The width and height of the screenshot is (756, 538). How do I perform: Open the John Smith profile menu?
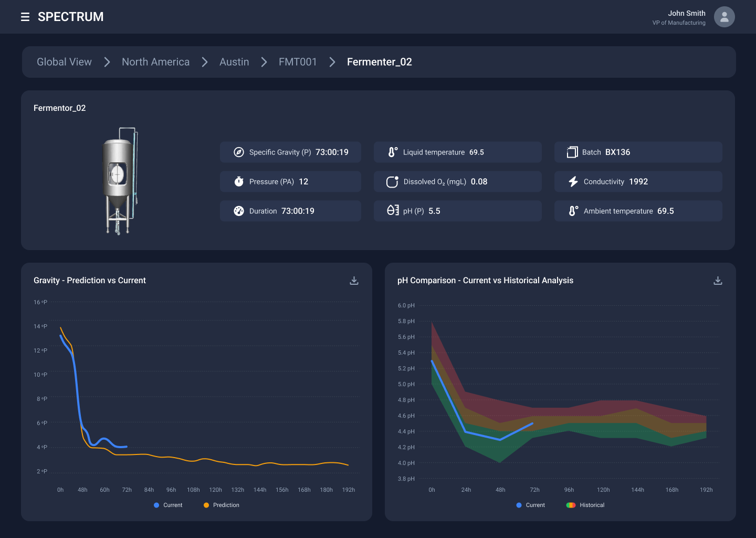coord(724,17)
